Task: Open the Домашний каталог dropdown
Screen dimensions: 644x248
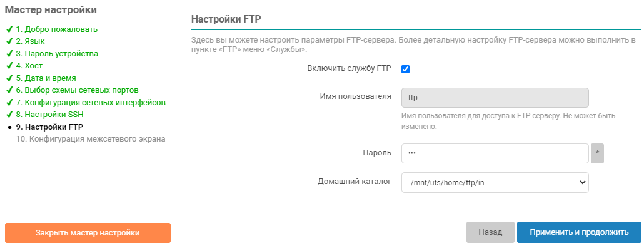Action: 495,183
